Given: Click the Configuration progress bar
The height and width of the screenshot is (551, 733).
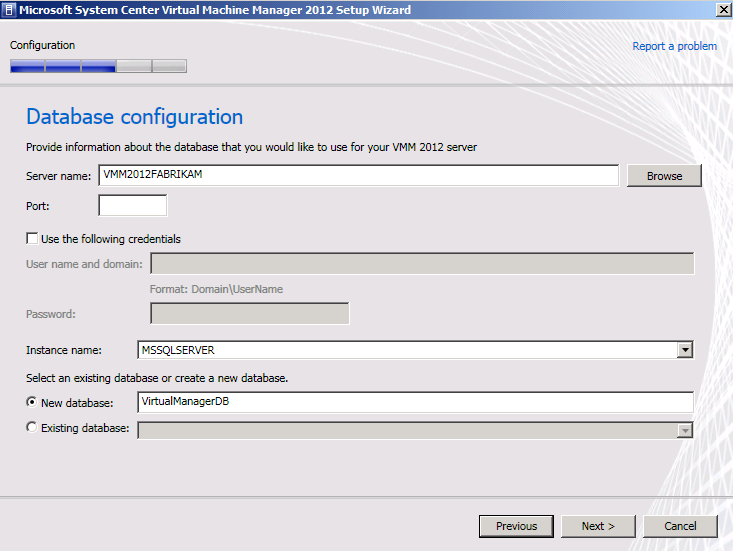Looking at the screenshot, I should pyautogui.click(x=98, y=66).
